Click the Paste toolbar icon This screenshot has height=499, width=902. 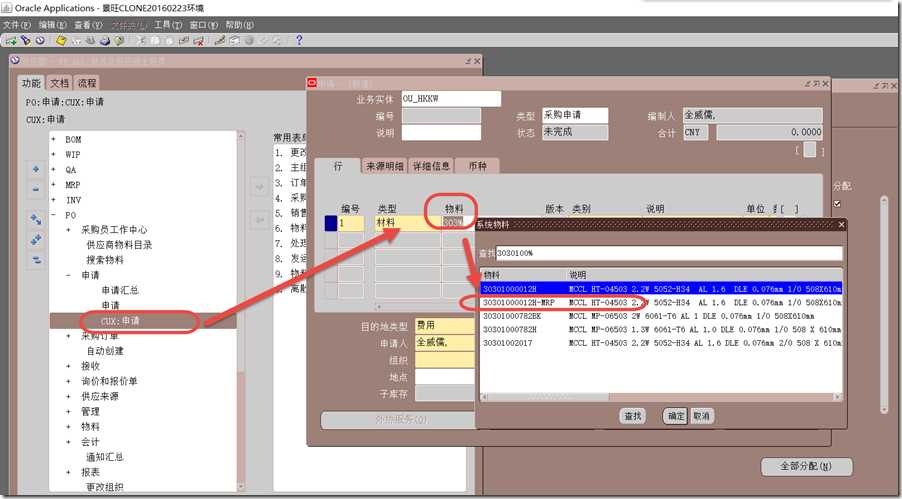(170, 40)
